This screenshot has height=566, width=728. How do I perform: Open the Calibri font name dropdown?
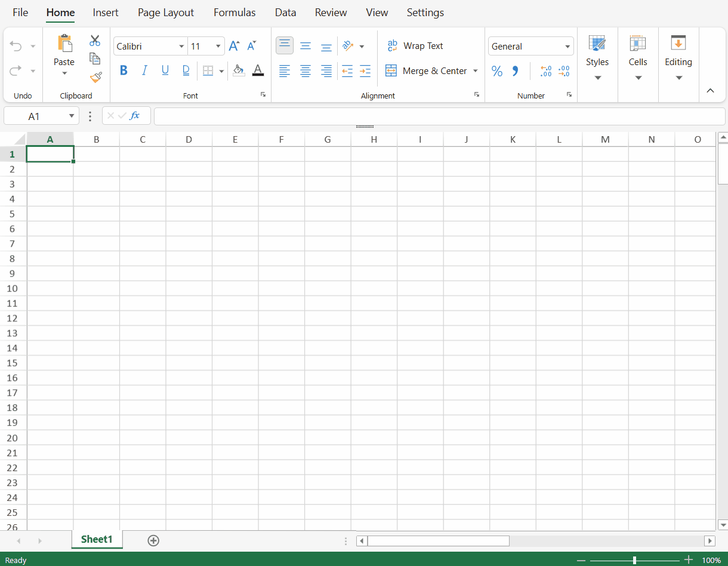pos(181,47)
